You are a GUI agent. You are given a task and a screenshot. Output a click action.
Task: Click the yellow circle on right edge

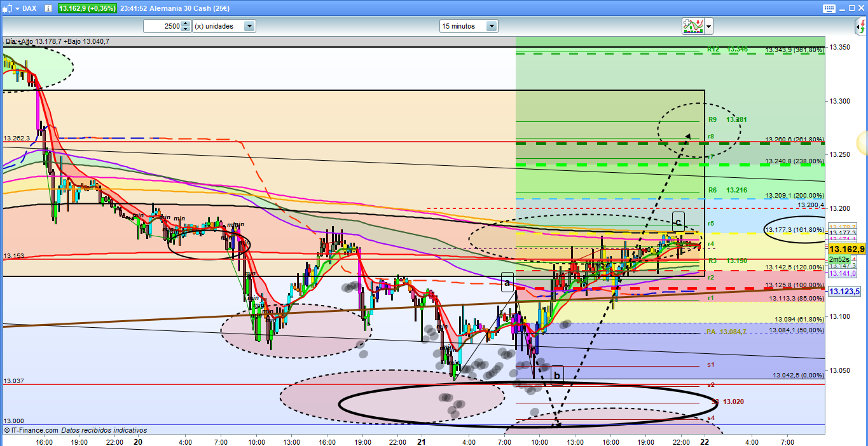pos(863,142)
